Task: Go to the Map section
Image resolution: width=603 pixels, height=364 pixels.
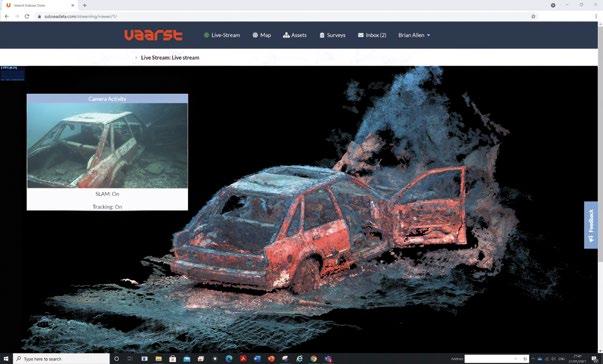Action: click(x=262, y=35)
